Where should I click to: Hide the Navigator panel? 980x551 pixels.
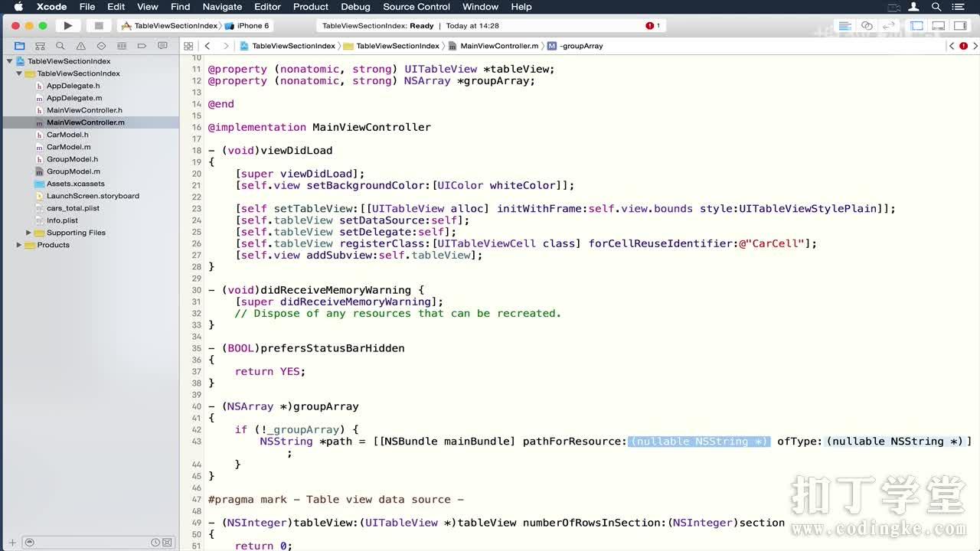(917, 25)
